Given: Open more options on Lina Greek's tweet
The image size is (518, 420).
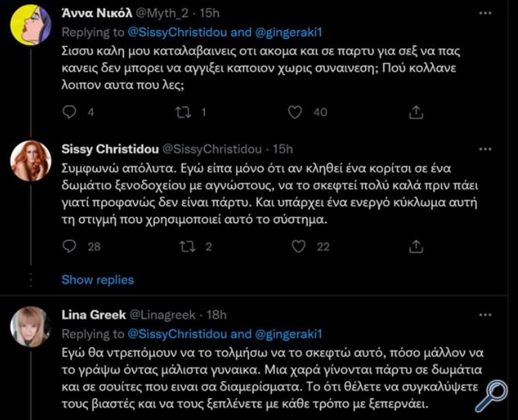Looking at the screenshot, I should [x=485, y=315].
